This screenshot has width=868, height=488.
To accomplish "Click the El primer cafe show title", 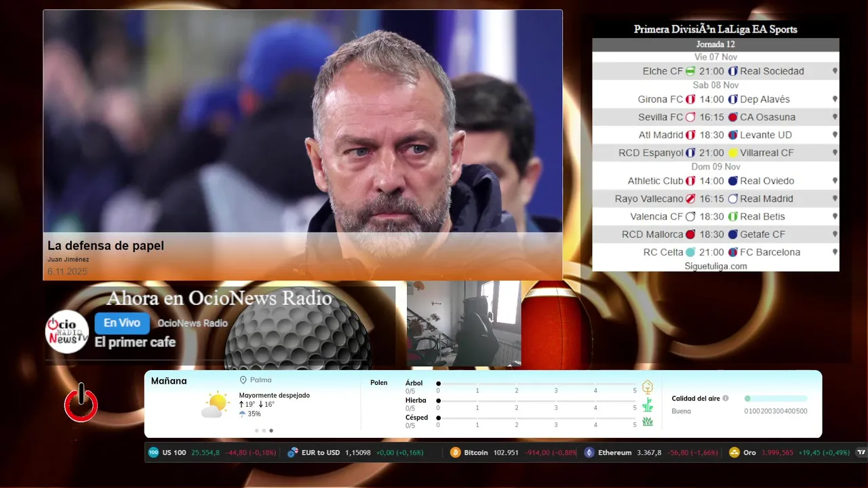I will pyautogui.click(x=135, y=342).
